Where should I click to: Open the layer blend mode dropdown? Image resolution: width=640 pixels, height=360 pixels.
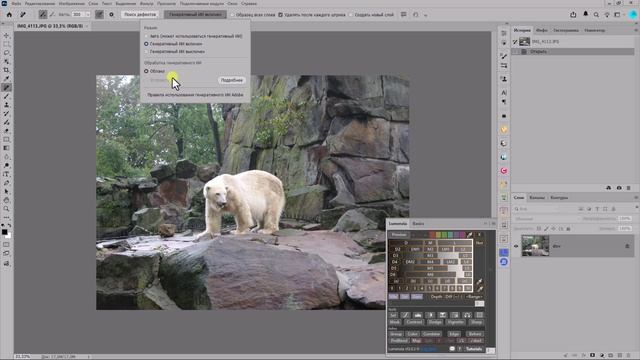547,219
